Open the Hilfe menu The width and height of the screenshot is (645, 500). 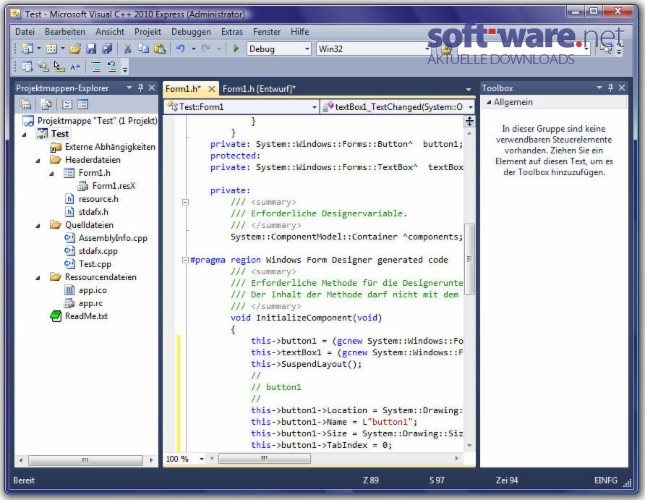(299, 32)
